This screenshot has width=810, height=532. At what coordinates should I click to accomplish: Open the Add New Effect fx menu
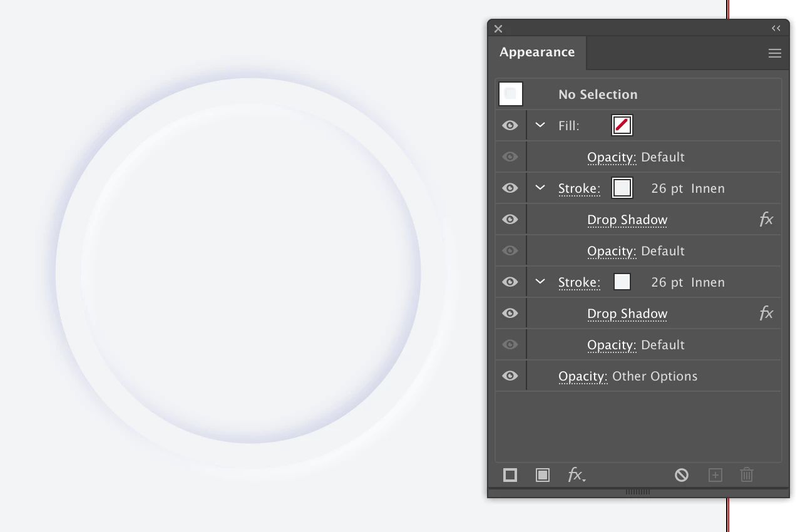point(577,475)
